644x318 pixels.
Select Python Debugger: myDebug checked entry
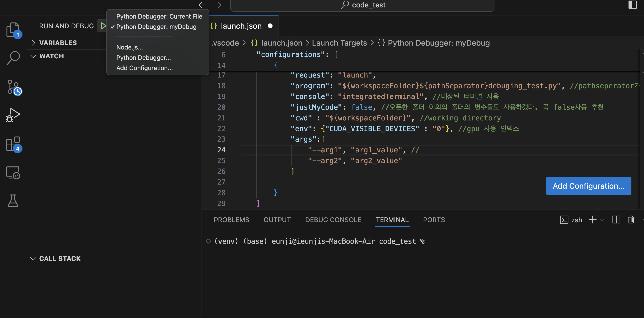coord(156,27)
